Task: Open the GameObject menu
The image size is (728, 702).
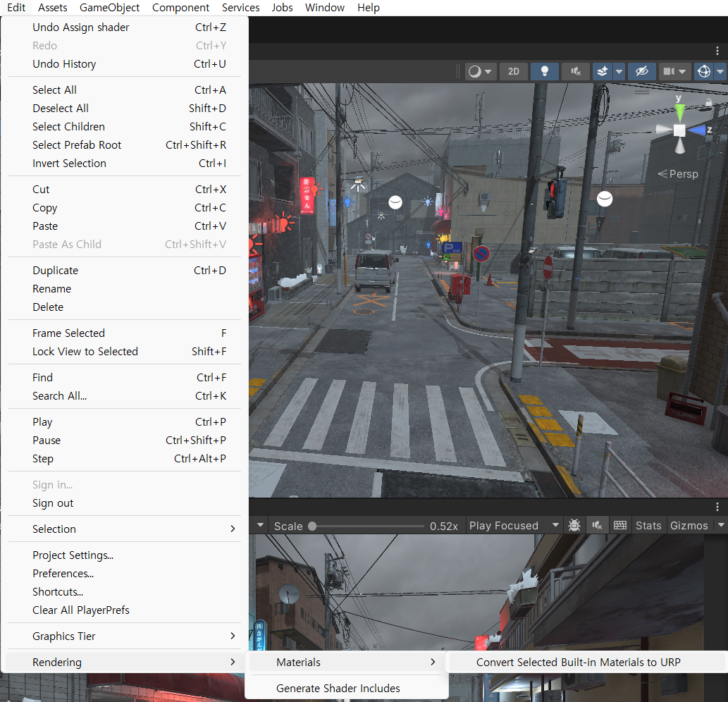Action: (x=109, y=8)
